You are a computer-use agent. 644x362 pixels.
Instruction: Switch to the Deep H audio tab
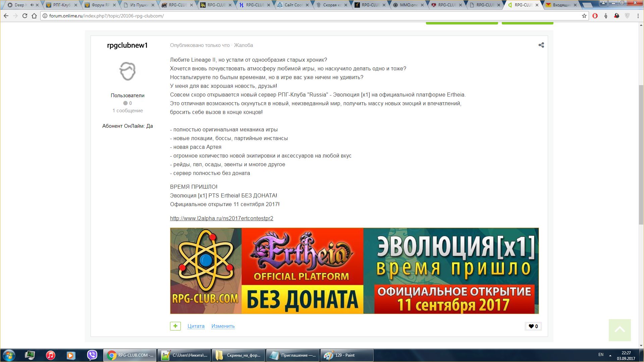(x=21, y=5)
